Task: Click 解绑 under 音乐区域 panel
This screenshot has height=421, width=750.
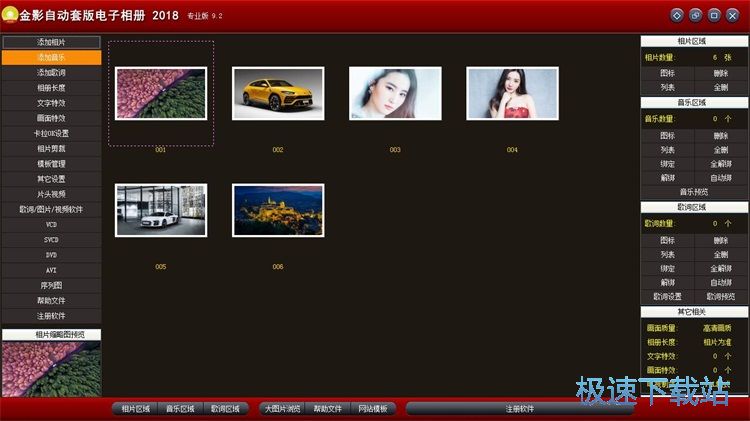Action: [667, 178]
